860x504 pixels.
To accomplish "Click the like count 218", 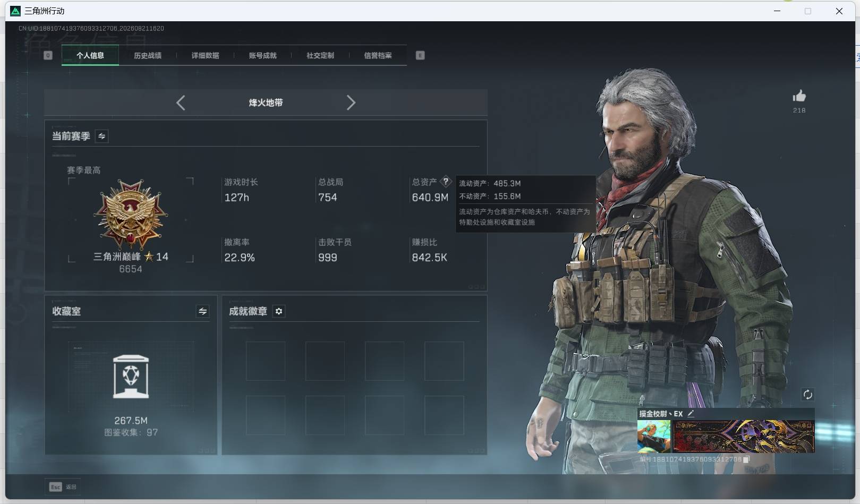I will 799,110.
